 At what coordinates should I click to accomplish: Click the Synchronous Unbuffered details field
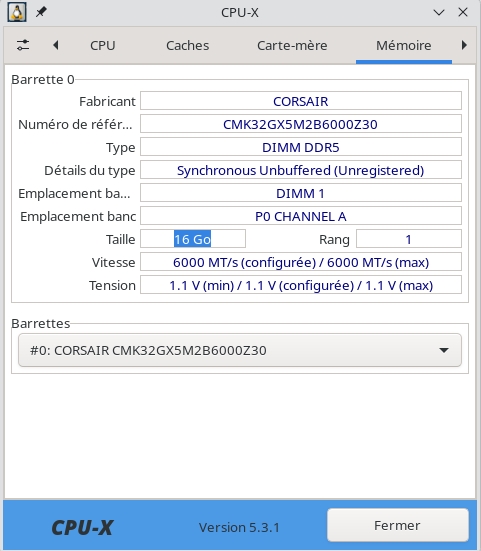(301, 170)
